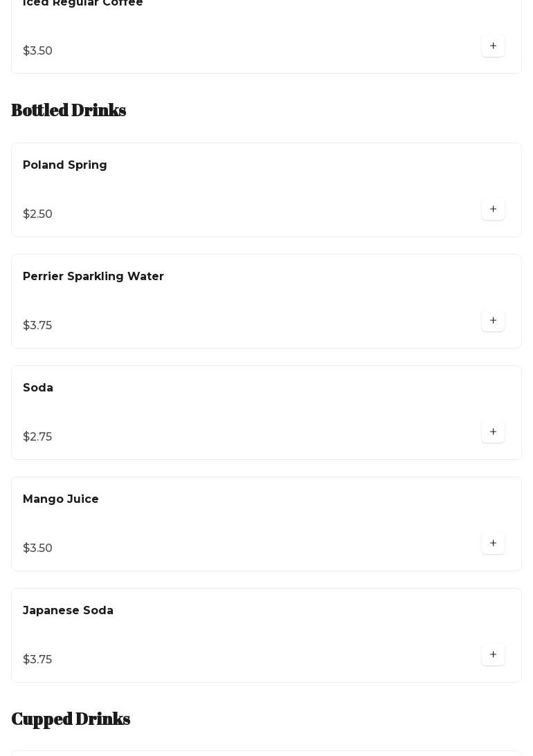Click the $3.50 Iced Regular Coffee price
This screenshot has height=756, width=533.
pos(37,51)
